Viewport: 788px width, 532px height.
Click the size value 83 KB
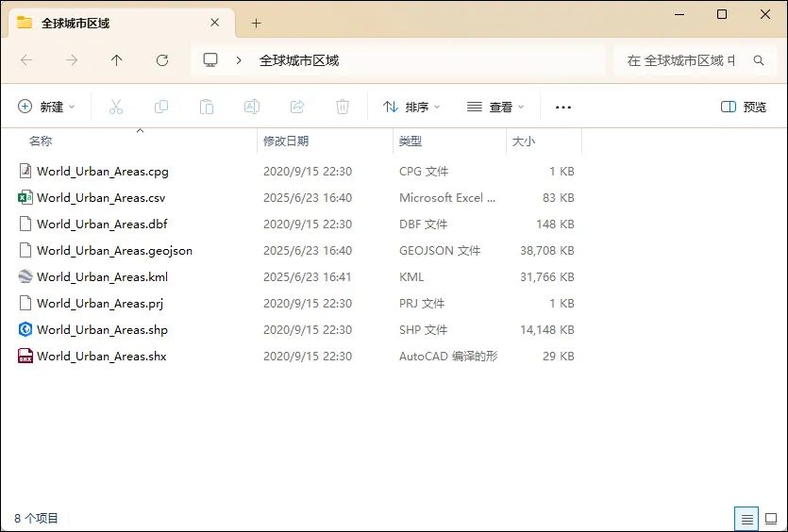click(x=559, y=197)
